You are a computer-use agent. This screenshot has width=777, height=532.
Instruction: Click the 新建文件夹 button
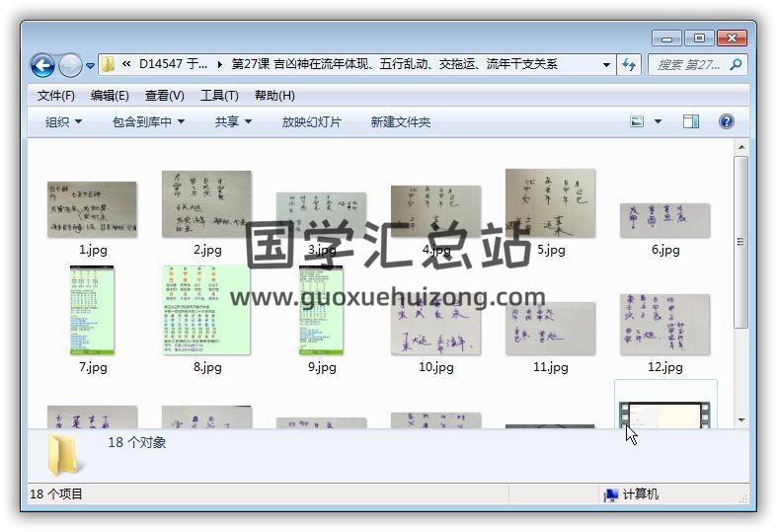coord(400,121)
